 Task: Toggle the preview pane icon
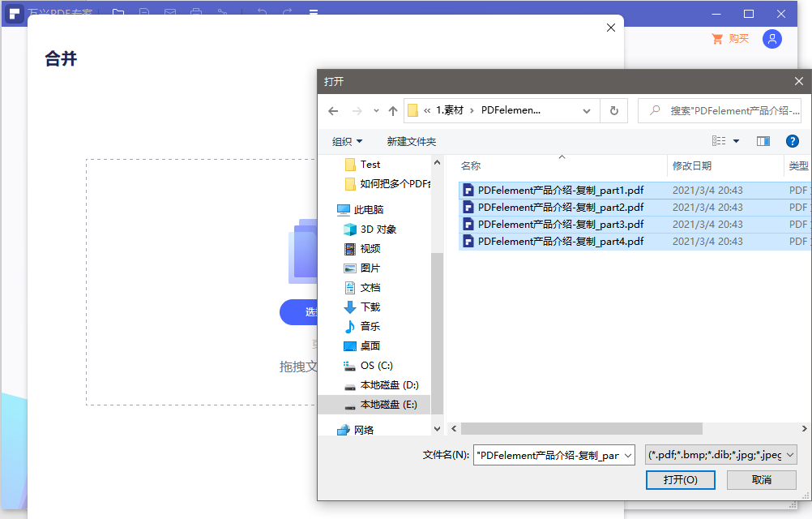click(x=763, y=141)
